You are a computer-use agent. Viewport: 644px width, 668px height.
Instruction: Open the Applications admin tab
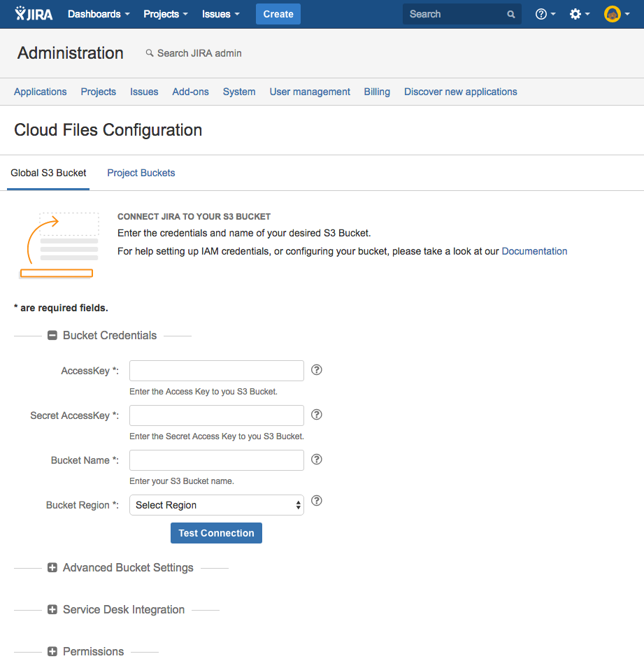[x=41, y=92]
